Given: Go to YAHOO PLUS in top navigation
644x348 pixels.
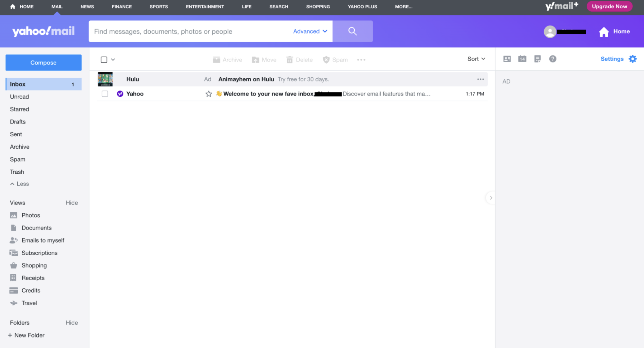Looking at the screenshot, I should coord(362,7).
